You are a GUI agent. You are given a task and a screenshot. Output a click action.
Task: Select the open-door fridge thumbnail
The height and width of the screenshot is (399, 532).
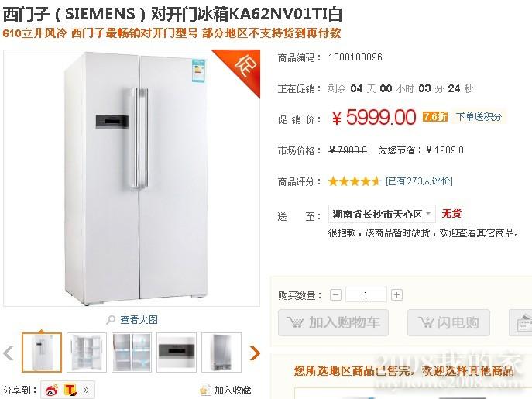click(x=87, y=353)
